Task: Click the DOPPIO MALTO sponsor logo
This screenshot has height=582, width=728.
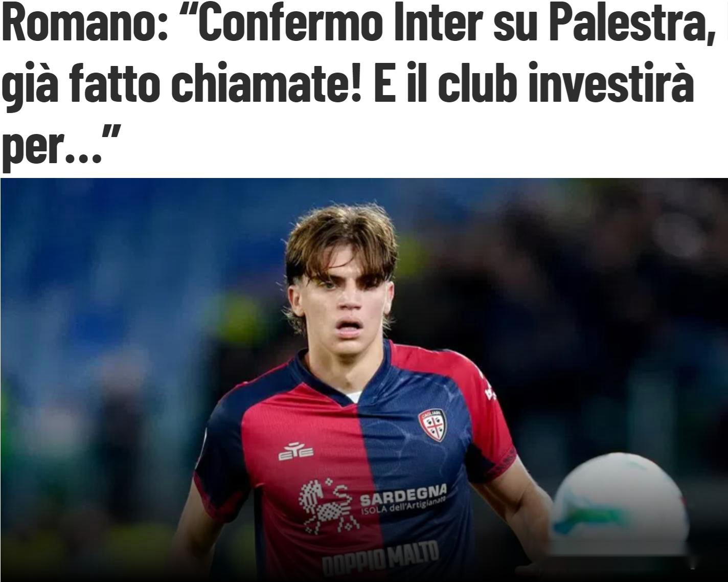Action: [380, 558]
